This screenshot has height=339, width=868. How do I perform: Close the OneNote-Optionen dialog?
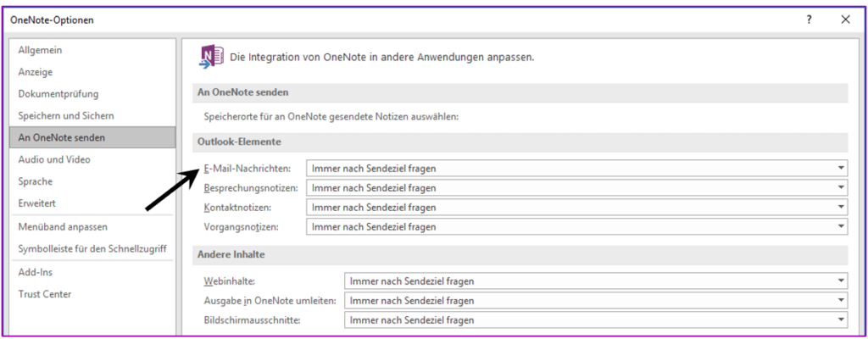(x=845, y=20)
